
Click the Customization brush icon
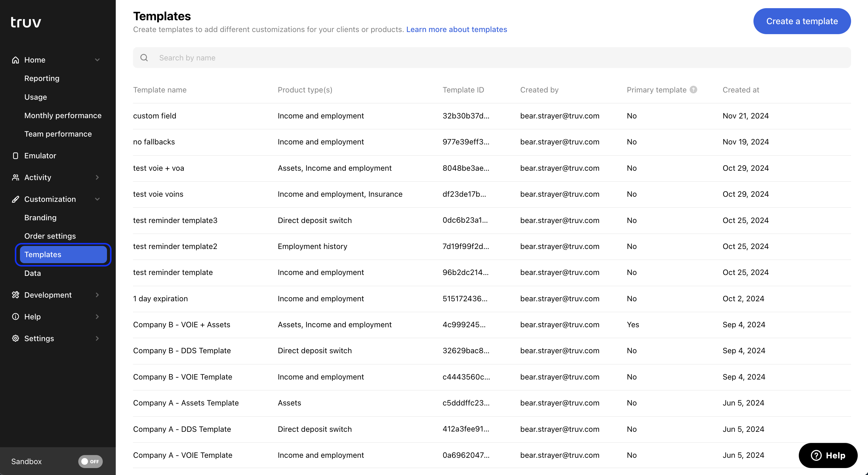[x=15, y=199]
